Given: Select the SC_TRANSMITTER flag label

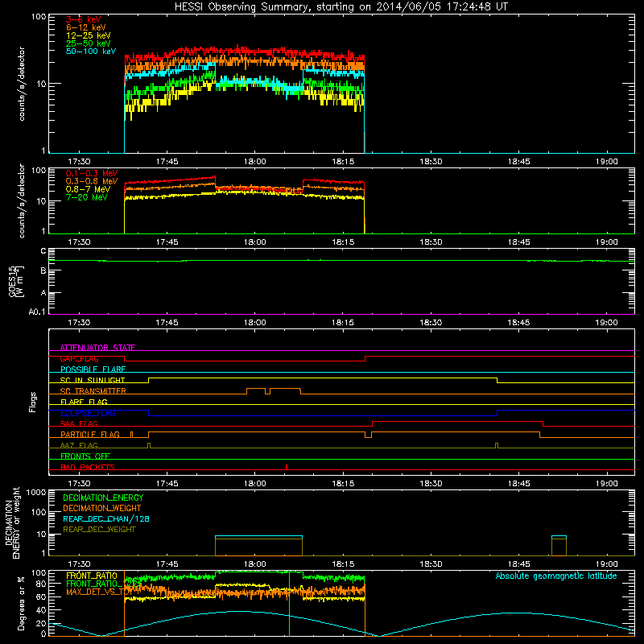Looking at the screenshot, I should [x=93, y=391].
